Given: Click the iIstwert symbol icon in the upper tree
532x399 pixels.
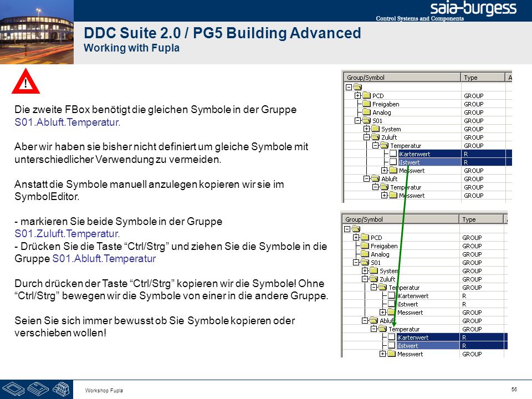Looking at the screenshot, I should (393, 162).
